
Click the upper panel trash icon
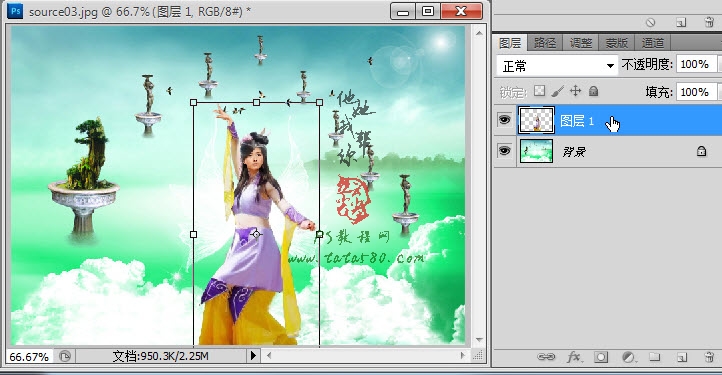tap(710, 22)
